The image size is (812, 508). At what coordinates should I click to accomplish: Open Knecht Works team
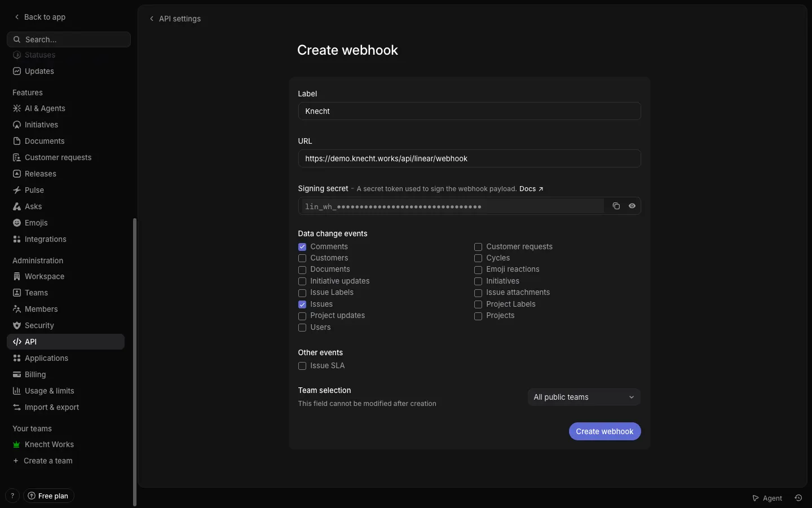click(65, 444)
